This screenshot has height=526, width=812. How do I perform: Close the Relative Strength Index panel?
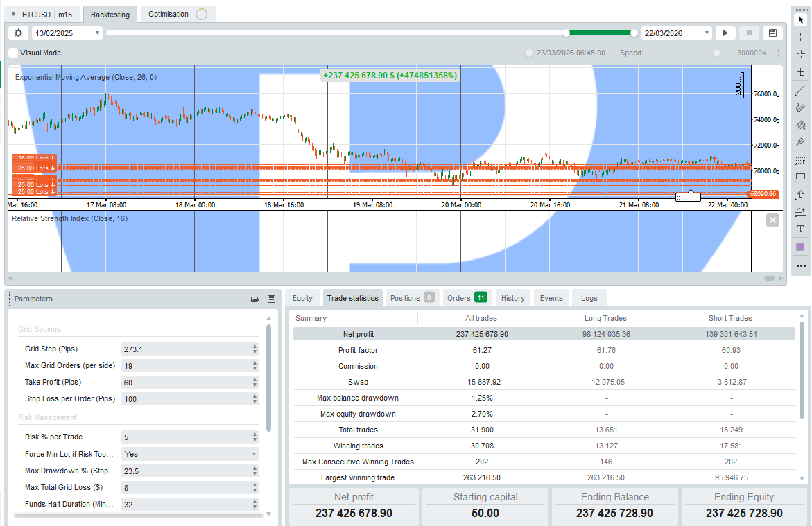772,220
